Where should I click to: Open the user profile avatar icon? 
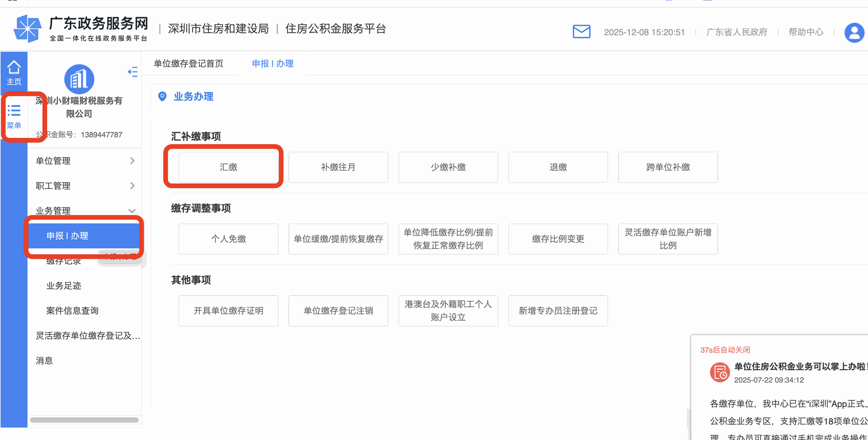854,33
